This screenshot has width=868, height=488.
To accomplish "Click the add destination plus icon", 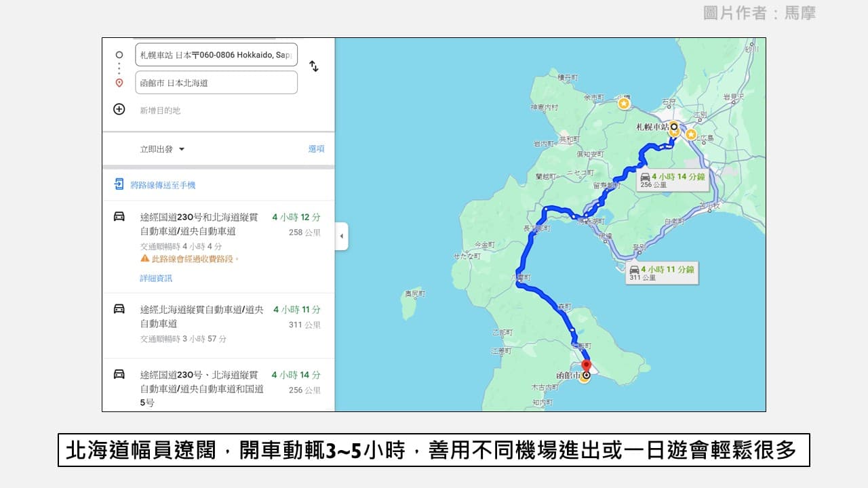I will click(x=118, y=108).
